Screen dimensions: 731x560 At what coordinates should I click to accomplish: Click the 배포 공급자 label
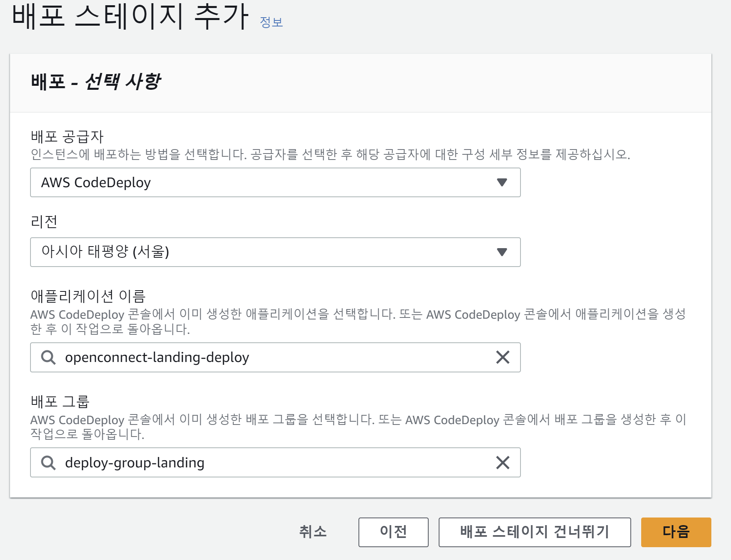click(x=67, y=137)
